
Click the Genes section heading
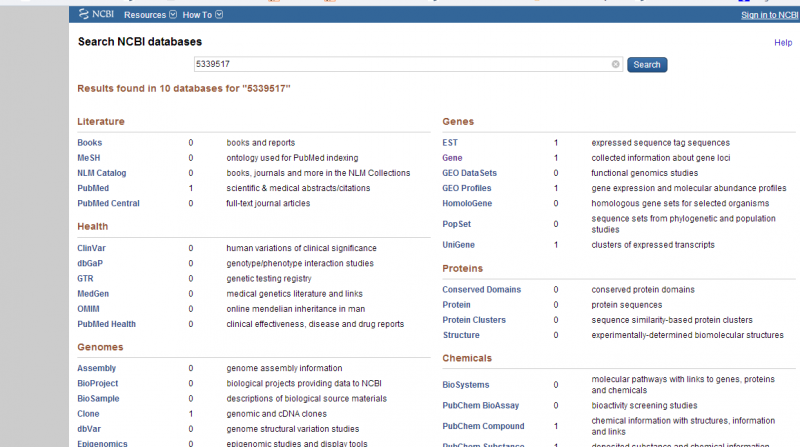coord(458,121)
